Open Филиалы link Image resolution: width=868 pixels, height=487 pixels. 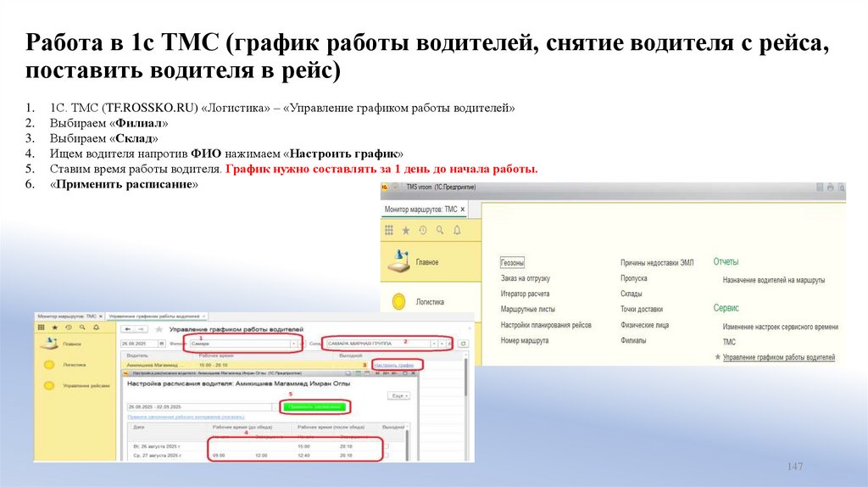632,341
